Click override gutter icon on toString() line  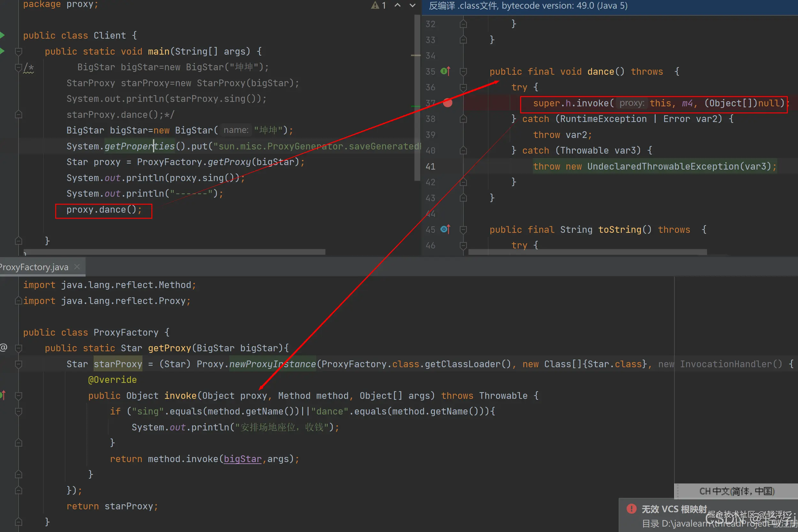pyautogui.click(x=445, y=229)
